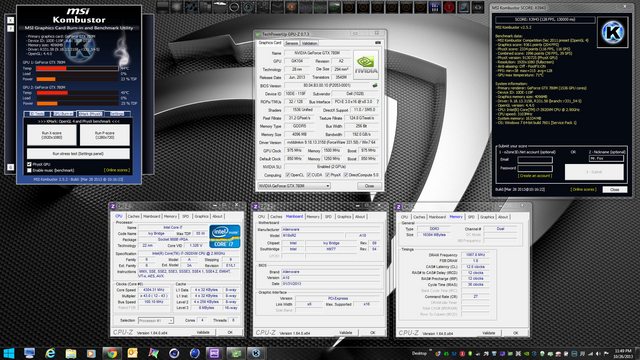Click the Run X-score (1920x1080) button
Viewport: 640px width, 360px height.
click(x=51, y=135)
